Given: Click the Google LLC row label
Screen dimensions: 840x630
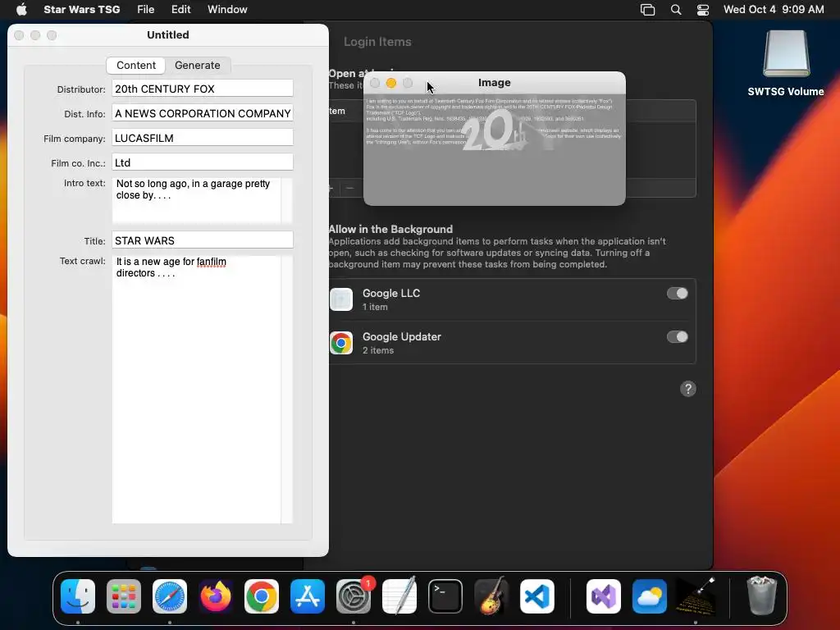Looking at the screenshot, I should [391, 293].
